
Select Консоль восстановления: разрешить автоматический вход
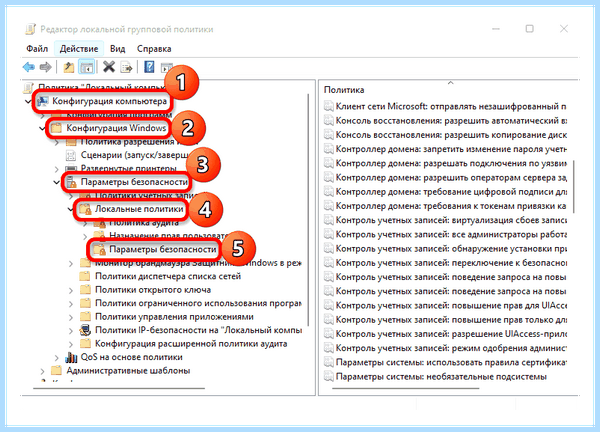[x=451, y=121]
